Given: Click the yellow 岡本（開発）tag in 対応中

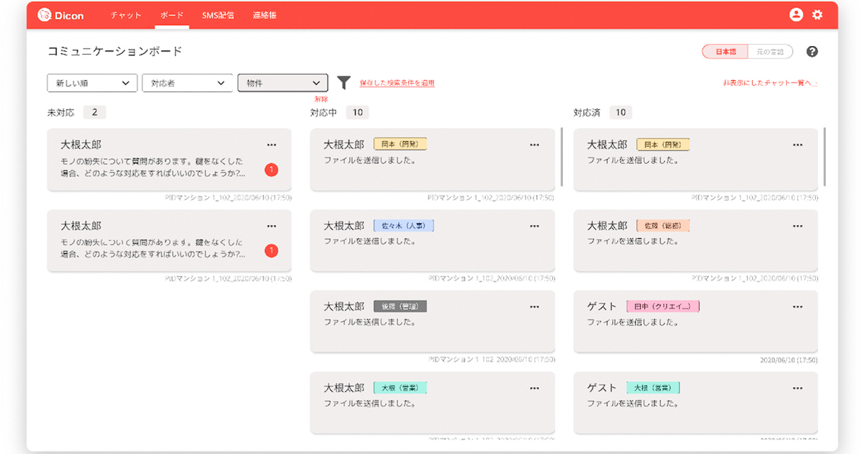Looking at the screenshot, I should click(x=400, y=144).
